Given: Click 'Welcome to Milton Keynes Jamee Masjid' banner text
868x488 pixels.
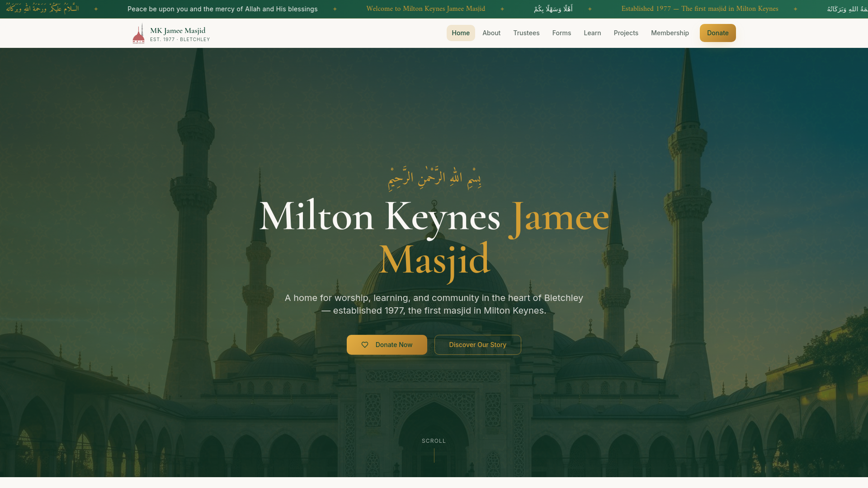Looking at the screenshot, I should click(426, 9).
